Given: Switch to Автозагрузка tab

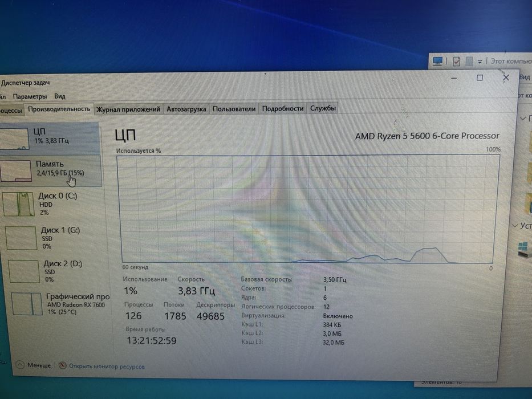Looking at the screenshot, I should tap(186, 109).
